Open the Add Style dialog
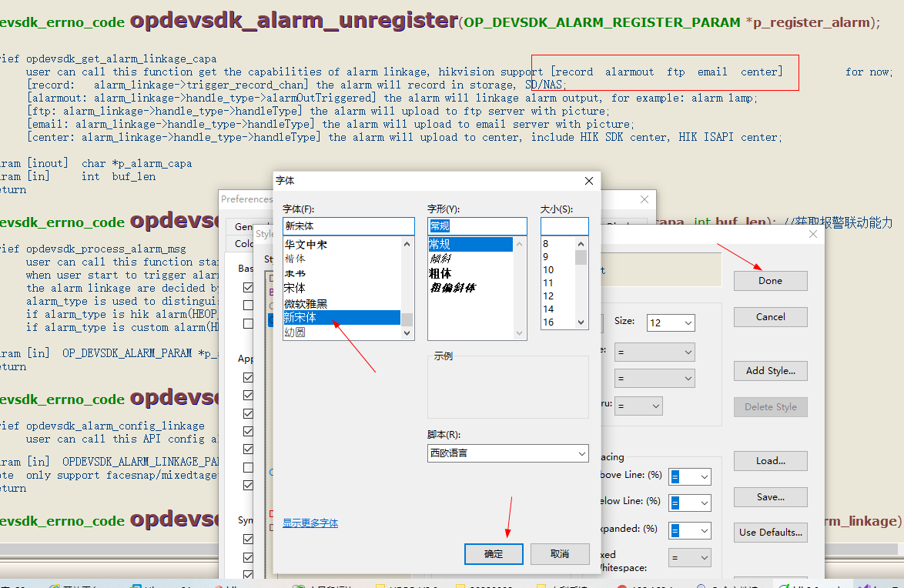This screenshot has height=588, width=904. (x=770, y=371)
